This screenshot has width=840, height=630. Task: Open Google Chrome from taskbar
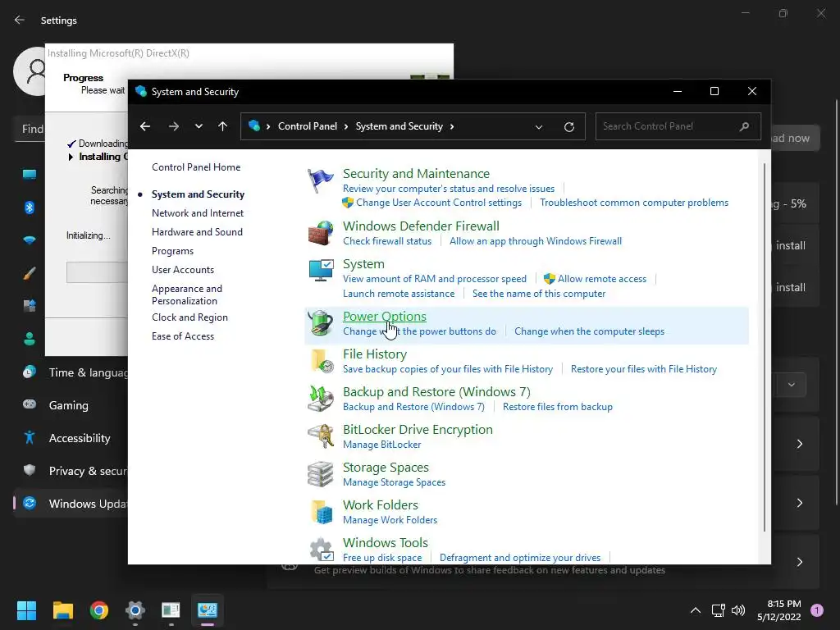pos(99,610)
